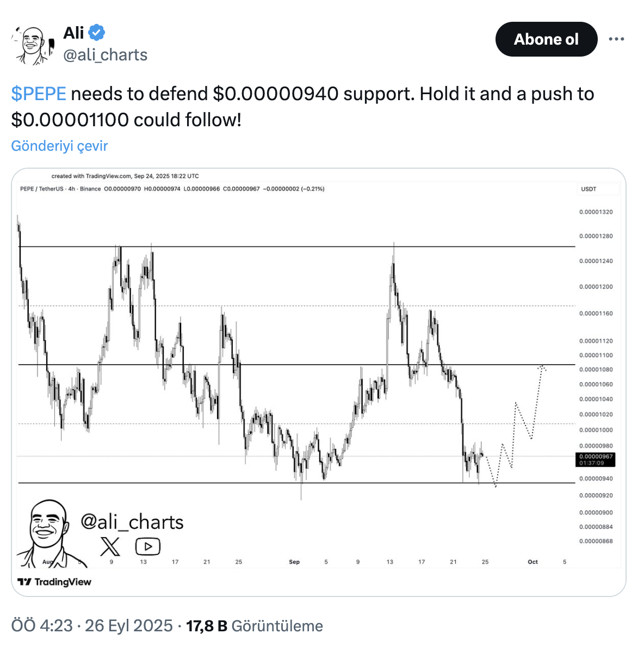This screenshot has width=644, height=652.
Task: Click the PEPE / TetherUS chart title
Action: [42, 189]
